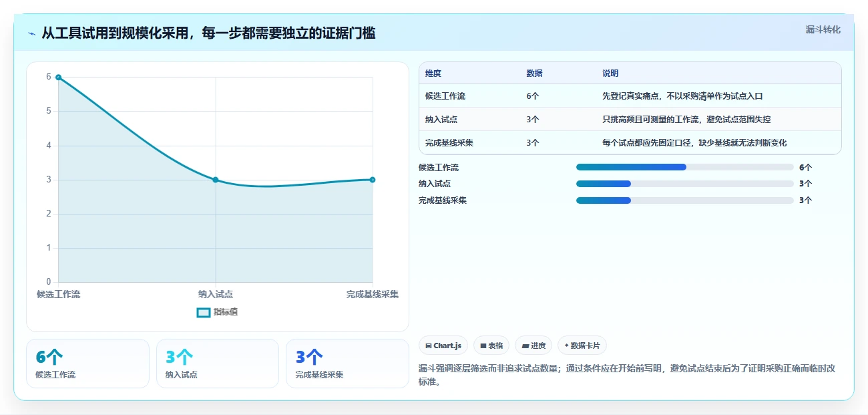This screenshot has width=868, height=415.
Task: Click the 6个 cell in the table
Action: tap(533, 96)
